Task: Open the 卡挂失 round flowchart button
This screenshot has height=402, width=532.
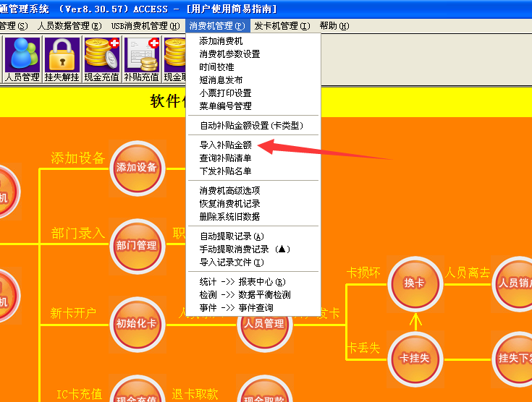Action: pyautogui.click(x=414, y=358)
